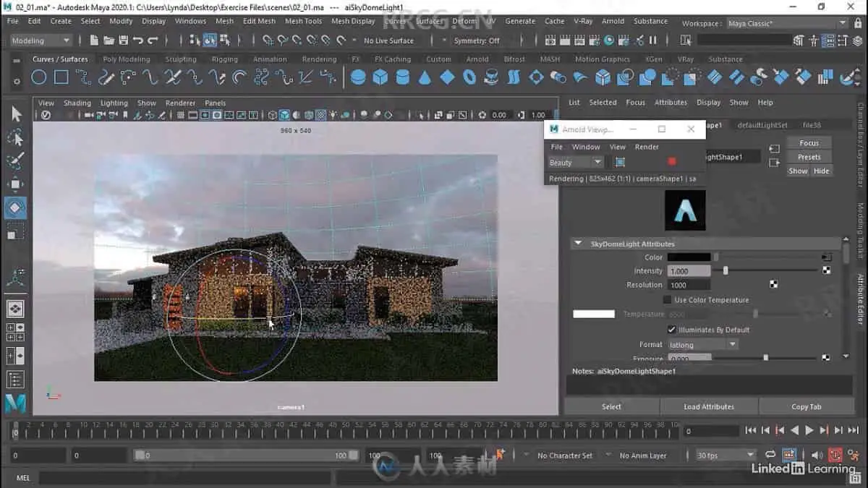Select the arrow Select tool in toolbox

click(16, 114)
